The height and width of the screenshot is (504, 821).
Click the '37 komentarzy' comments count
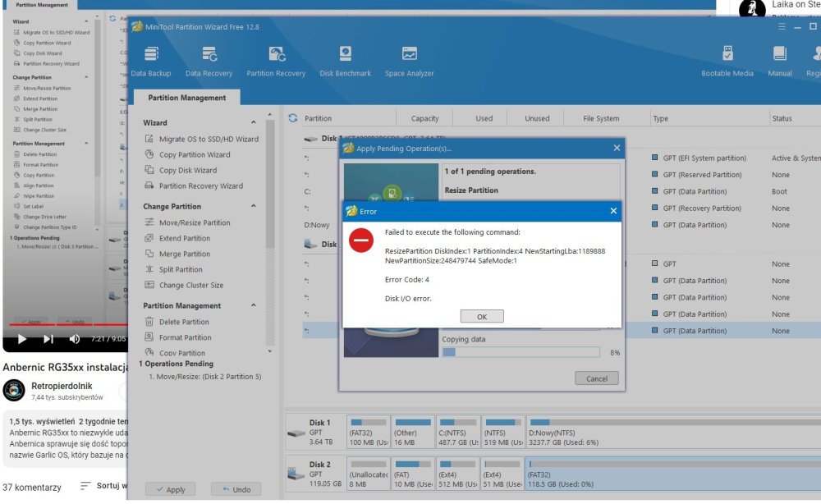pyautogui.click(x=32, y=488)
